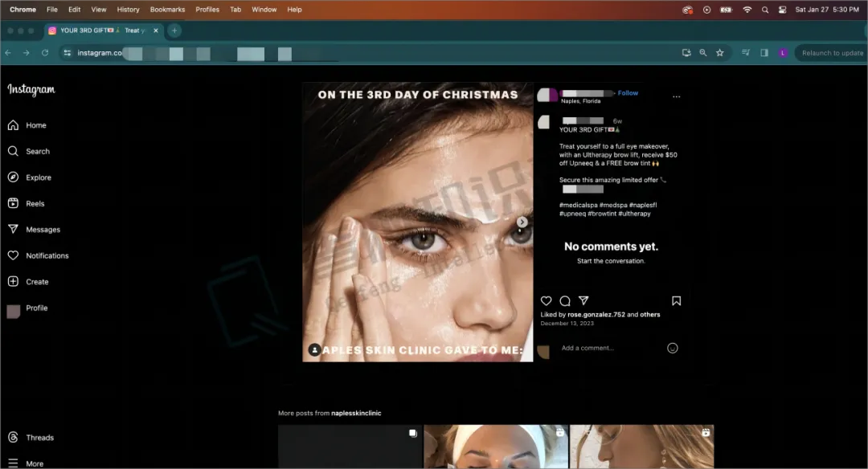Open your Profile page
868x469 pixels.
pos(27,308)
